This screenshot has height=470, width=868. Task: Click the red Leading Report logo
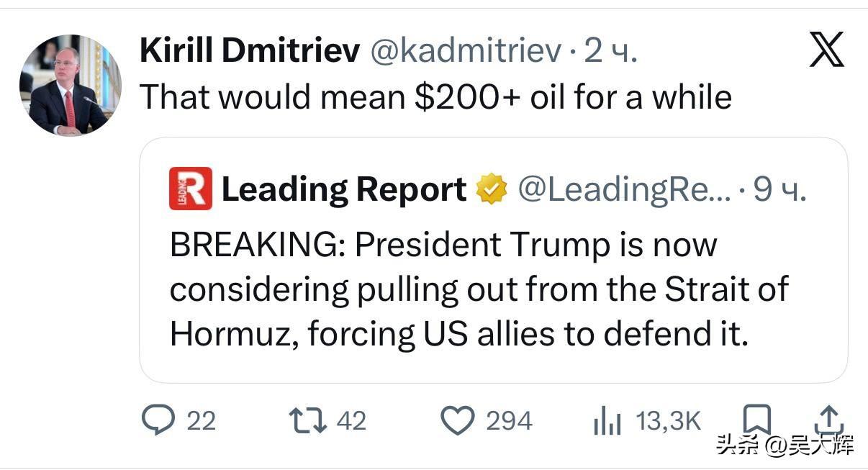[191, 189]
